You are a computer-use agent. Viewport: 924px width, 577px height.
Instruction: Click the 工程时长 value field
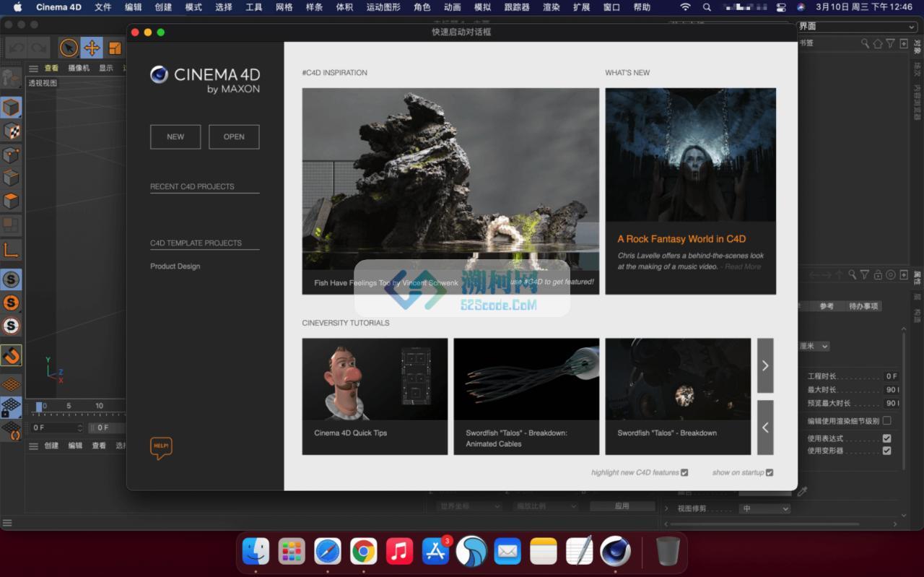click(x=892, y=376)
